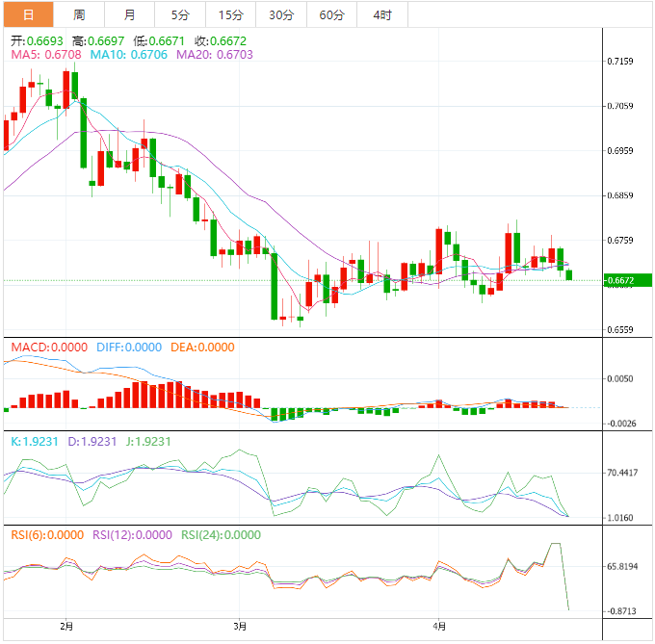Select the 15分 timeframe tab

(230, 14)
